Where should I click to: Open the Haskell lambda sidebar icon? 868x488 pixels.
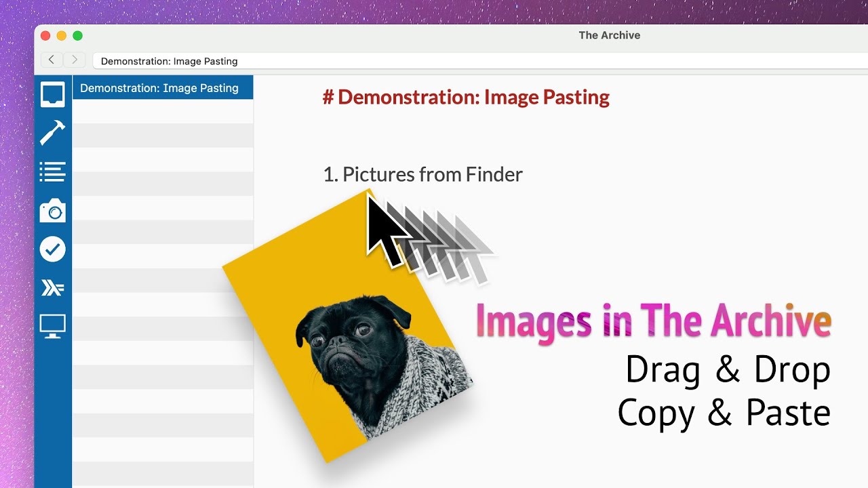click(52, 289)
